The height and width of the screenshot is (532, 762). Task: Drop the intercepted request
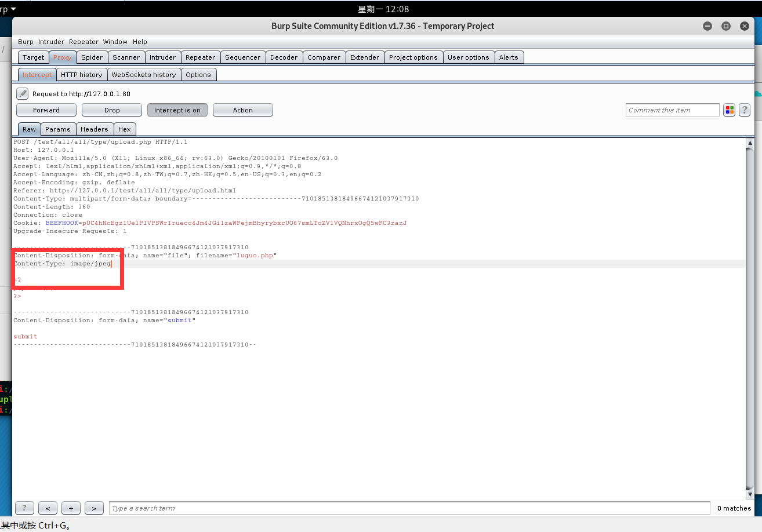(x=112, y=110)
